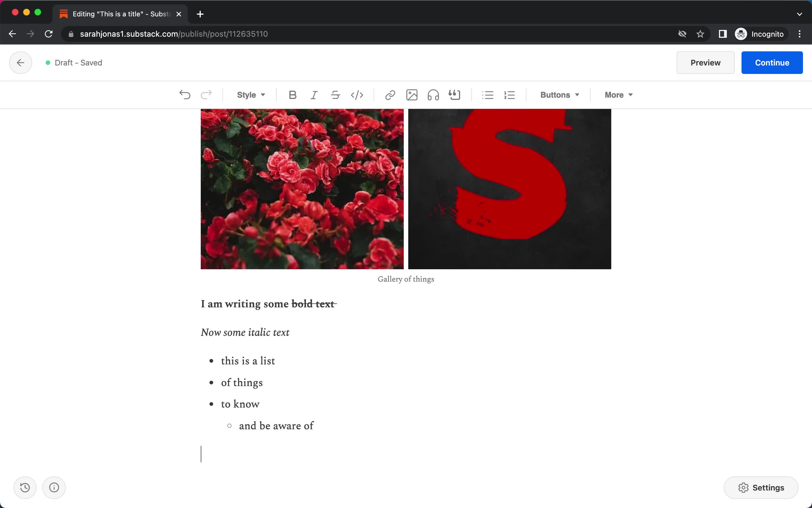Select the red flowers gallery image

coord(302,189)
